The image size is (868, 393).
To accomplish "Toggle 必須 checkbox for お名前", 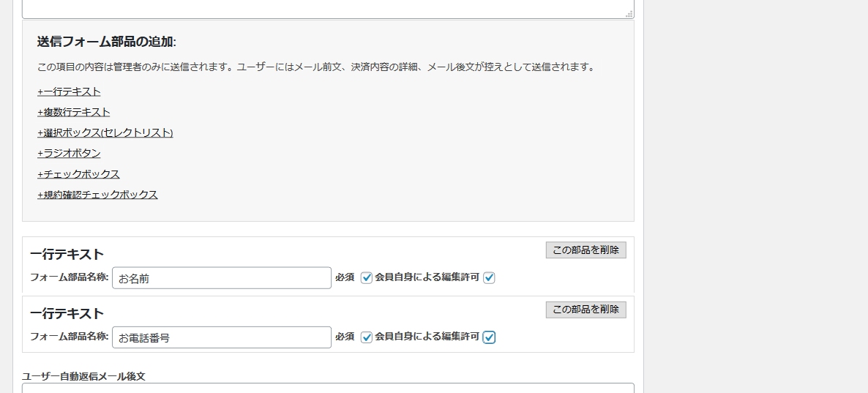I will click(x=367, y=278).
